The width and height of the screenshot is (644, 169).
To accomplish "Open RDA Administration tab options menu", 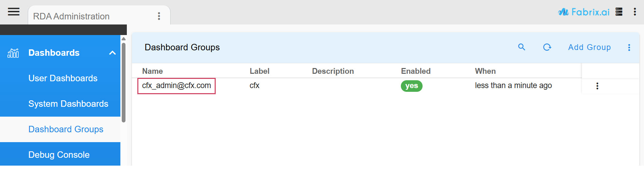I will coord(159,16).
